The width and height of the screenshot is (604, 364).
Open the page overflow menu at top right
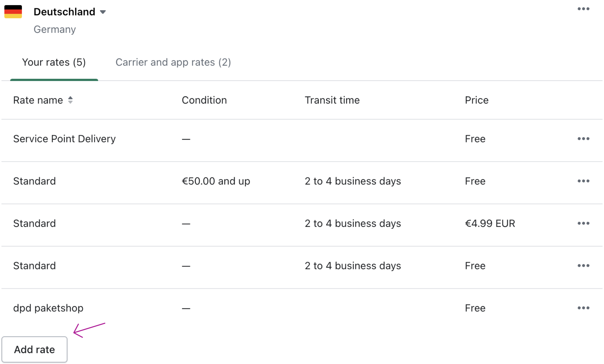(x=583, y=9)
